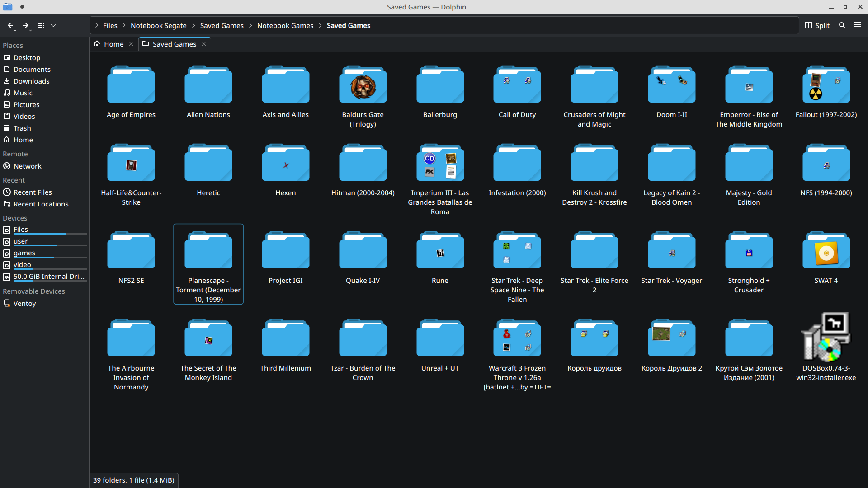Image resolution: width=868 pixels, height=488 pixels.
Task: Switch to the Home tab
Action: [113, 44]
